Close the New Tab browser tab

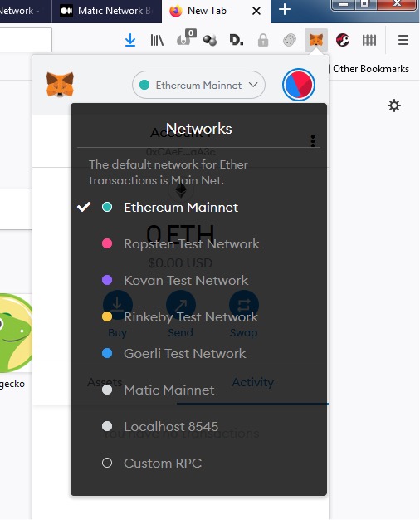256,11
